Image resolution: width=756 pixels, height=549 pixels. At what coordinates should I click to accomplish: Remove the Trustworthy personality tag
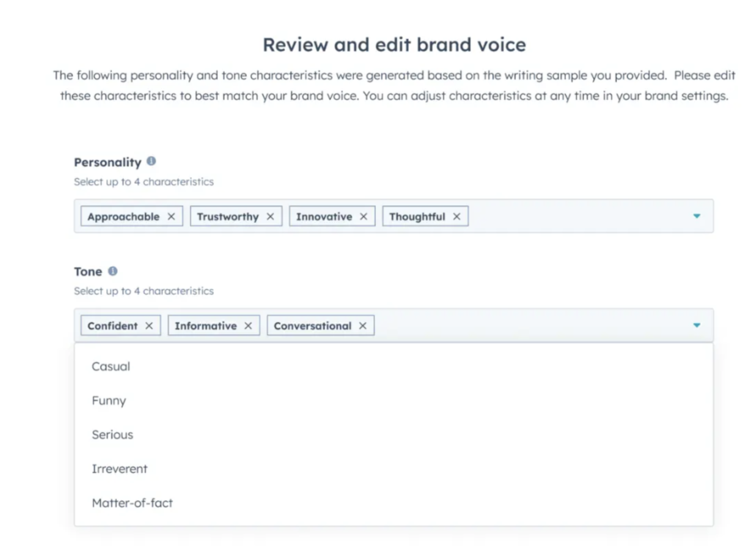[x=270, y=217]
